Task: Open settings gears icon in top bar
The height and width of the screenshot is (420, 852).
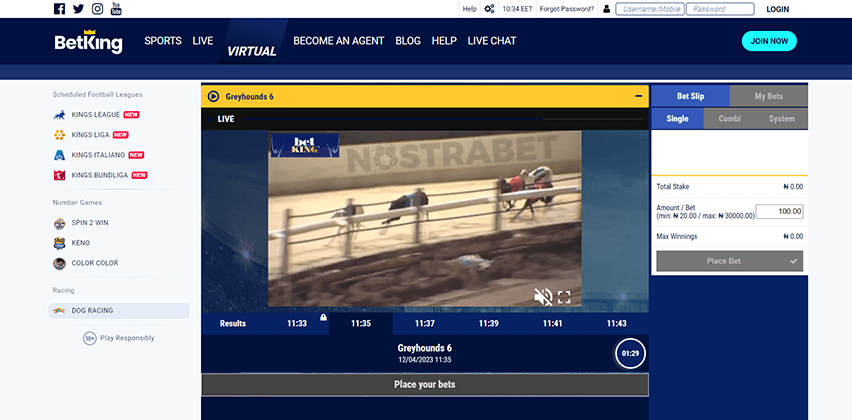Action: [x=490, y=9]
